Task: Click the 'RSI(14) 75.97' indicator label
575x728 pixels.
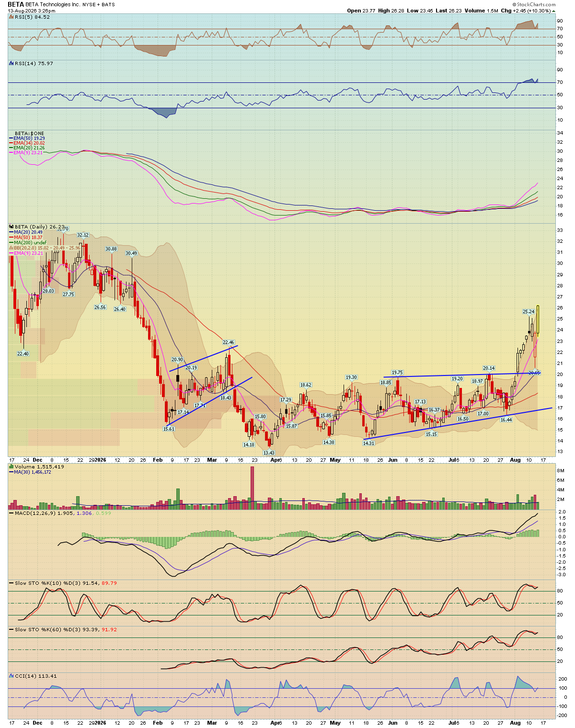Action: [34, 63]
